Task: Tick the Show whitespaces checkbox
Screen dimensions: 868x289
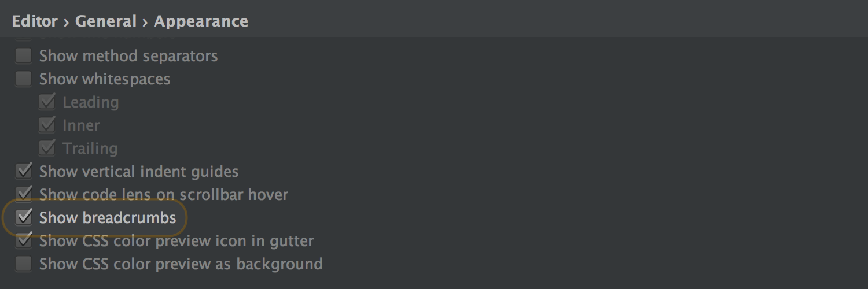Action: tap(23, 79)
